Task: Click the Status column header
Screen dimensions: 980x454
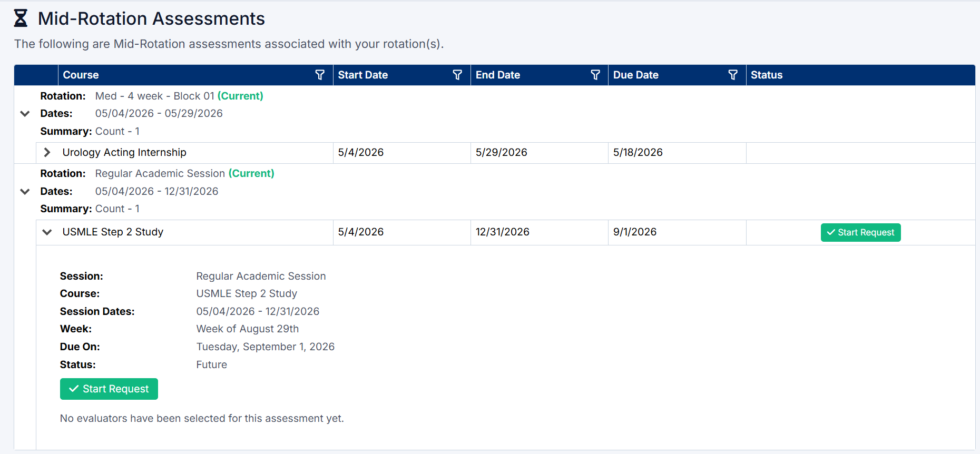Action: point(767,75)
